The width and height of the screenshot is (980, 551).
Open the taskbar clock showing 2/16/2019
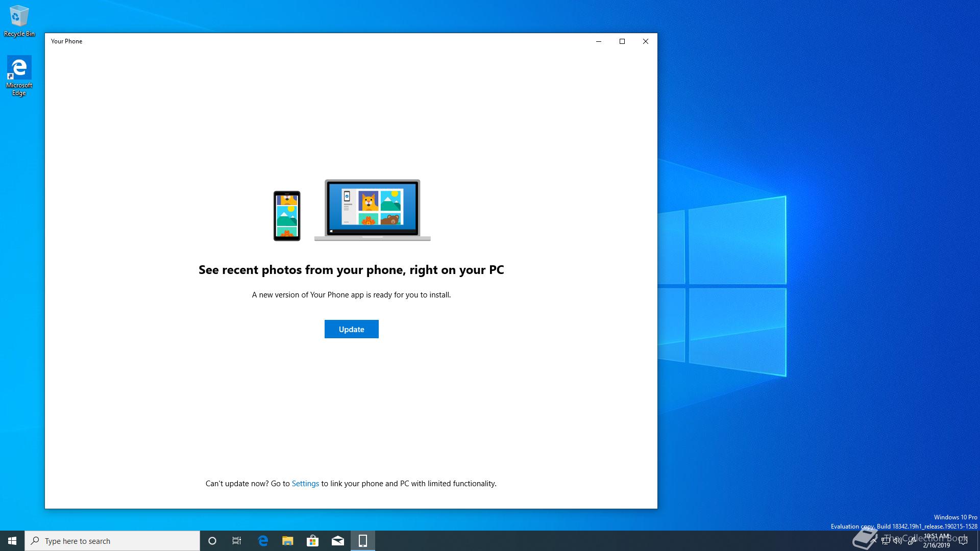937,541
